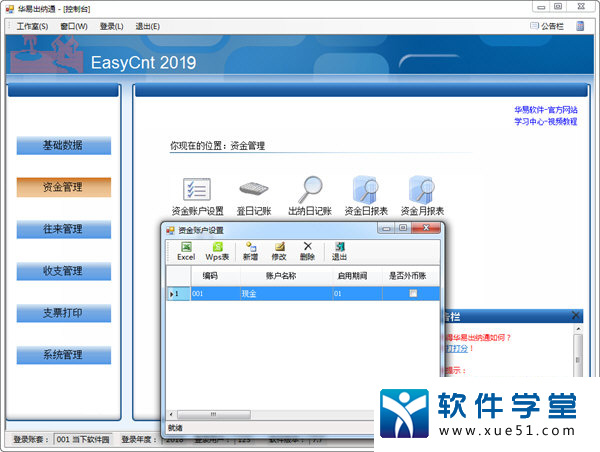Click the 打打分 link in 公告栏

click(457, 348)
